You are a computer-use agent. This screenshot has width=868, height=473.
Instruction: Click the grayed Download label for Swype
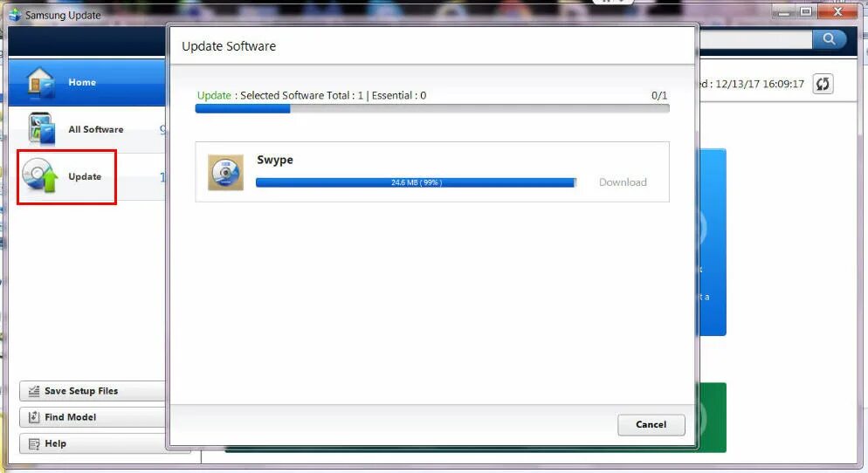[623, 182]
